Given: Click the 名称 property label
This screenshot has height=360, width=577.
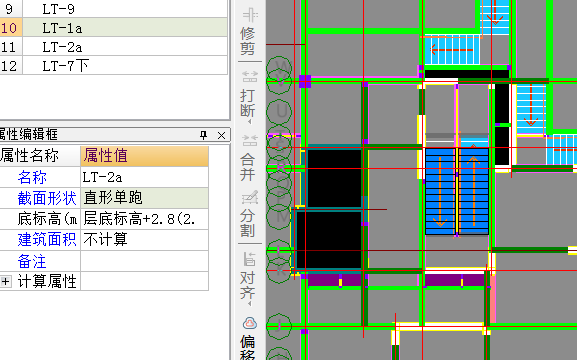Looking at the screenshot, I should 32,177.
